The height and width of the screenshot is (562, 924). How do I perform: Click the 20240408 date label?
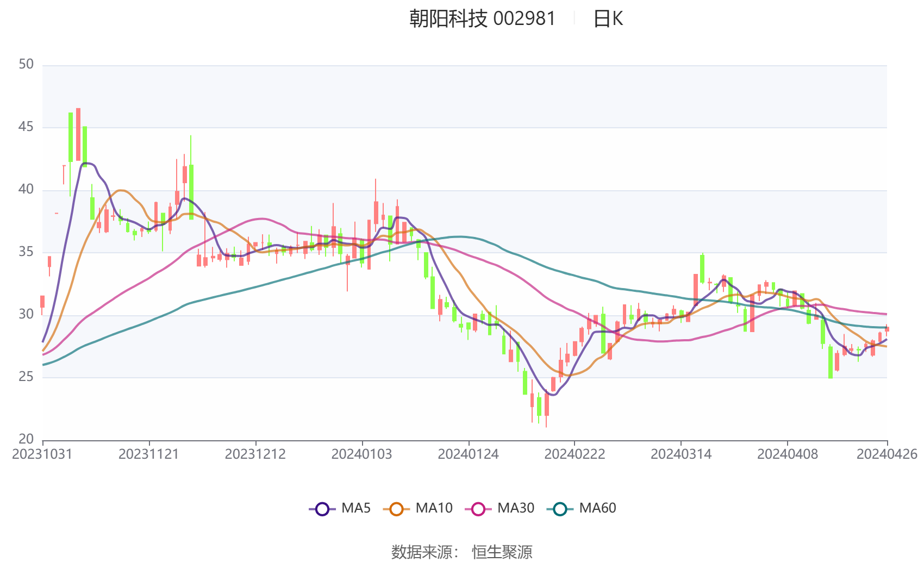point(788,454)
